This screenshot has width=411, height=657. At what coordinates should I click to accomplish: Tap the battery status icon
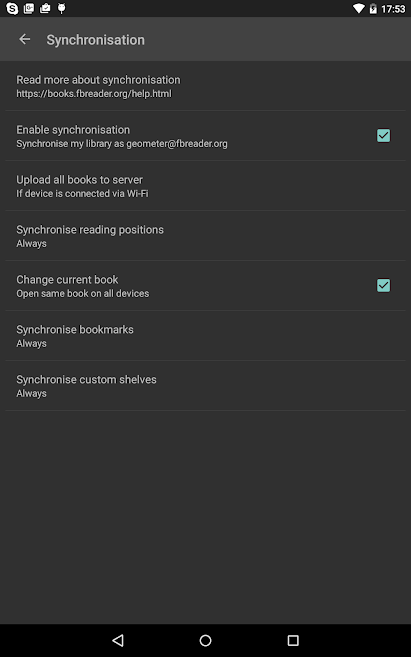[373, 8]
